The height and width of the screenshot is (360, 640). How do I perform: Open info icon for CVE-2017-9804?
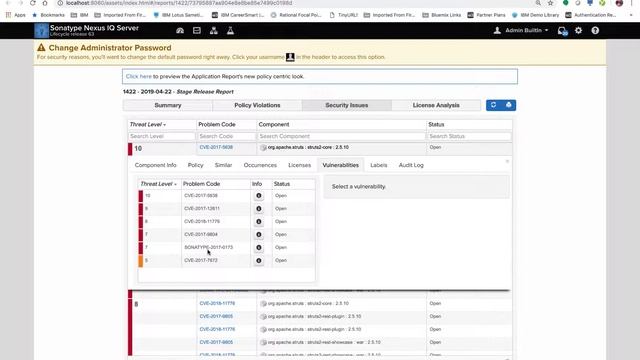(258, 235)
